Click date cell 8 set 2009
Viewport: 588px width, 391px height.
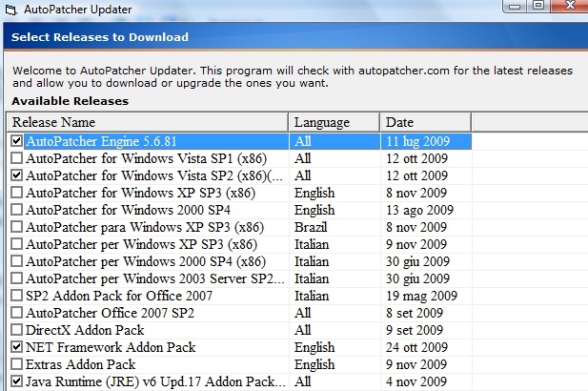click(415, 313)
